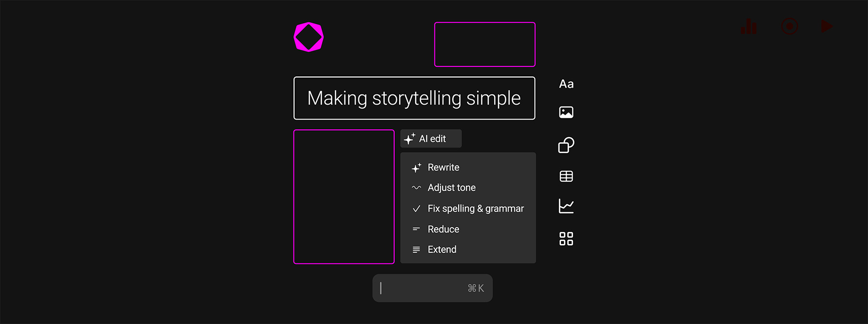The height and width of the screenshot is (324, 868).
Task: Insert a table via table icon
Action: pyautogui.click(x=566, y=176)
